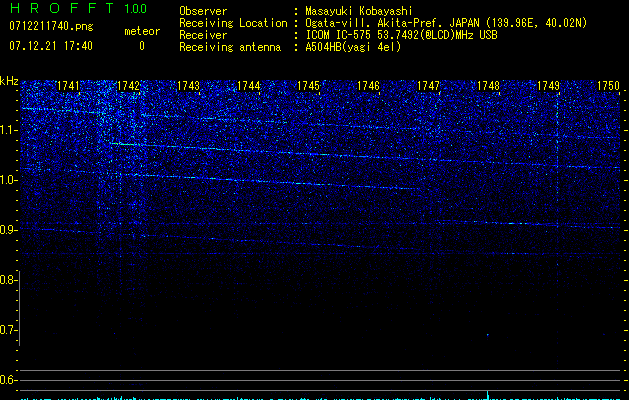The width and height of the screenshot is (629, 400).
Task: Click the meteor count value 0
Action: [142, 46]
